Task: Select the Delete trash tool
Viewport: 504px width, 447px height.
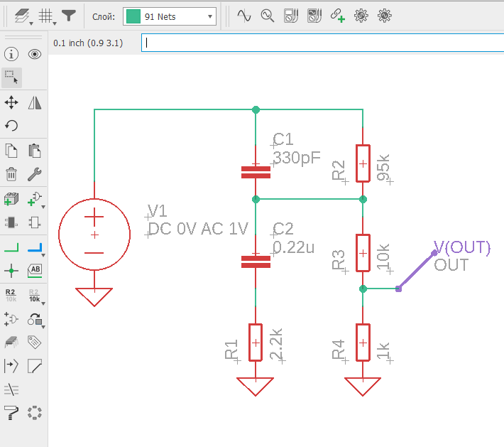Action: tap(11, 174)
